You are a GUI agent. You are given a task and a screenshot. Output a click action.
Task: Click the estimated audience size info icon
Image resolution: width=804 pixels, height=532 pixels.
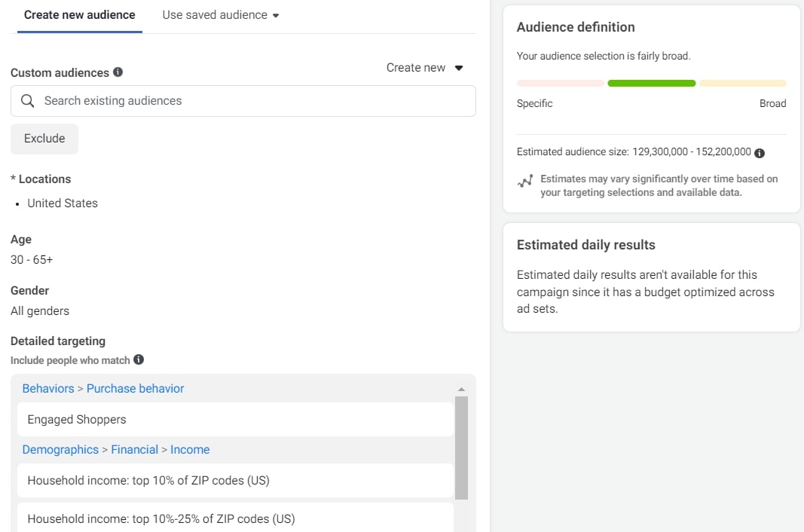(760, 153)
